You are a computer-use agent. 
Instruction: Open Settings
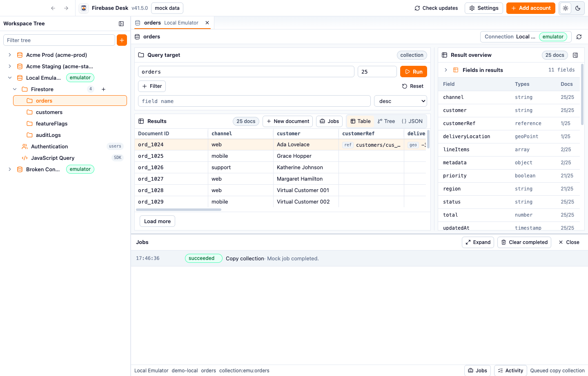click(x=484, y=8)
